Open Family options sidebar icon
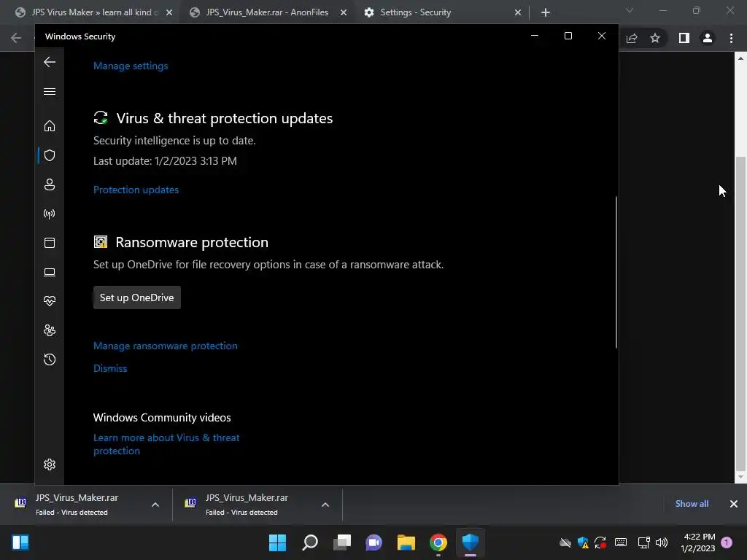 [x=50, y=330]
